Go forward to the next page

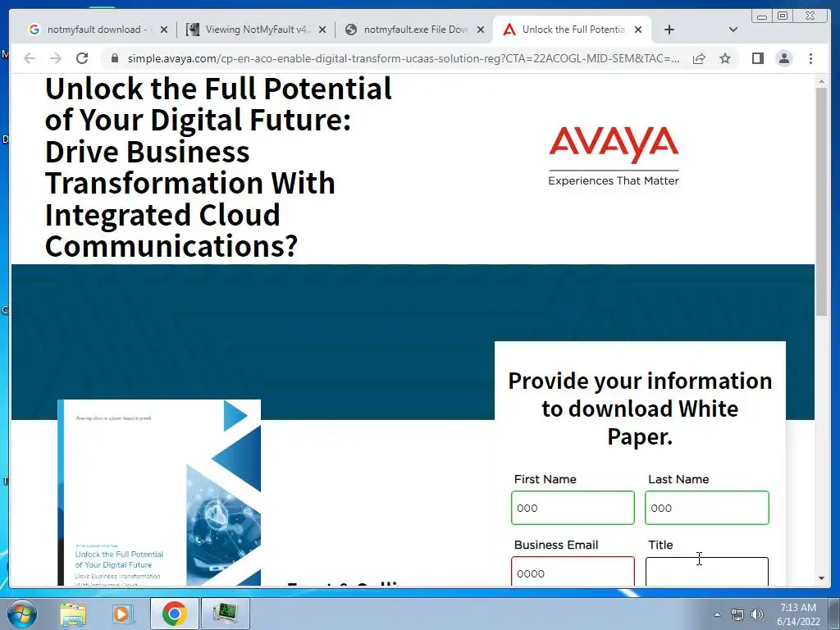[x=55, y=58]
